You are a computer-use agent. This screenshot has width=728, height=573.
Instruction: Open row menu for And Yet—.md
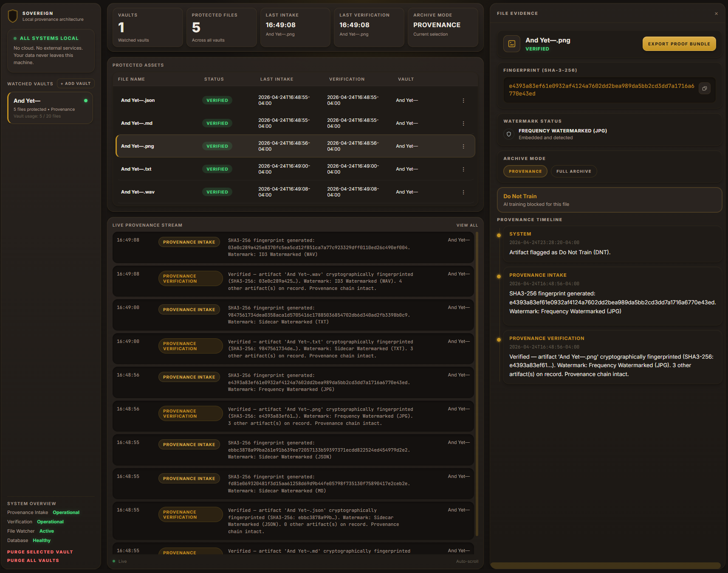(463, 124)
